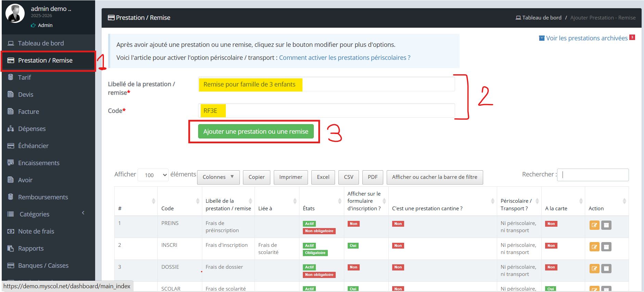
Task: Open the Colonnes dropdown
Action: click(218, 177)
